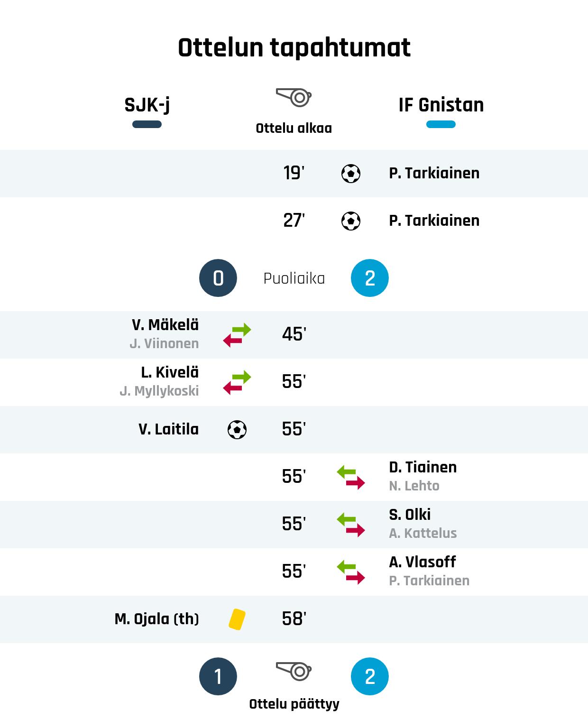Click V. Laitila's goal ball icon
588x720 pixels.
(237, 430)
